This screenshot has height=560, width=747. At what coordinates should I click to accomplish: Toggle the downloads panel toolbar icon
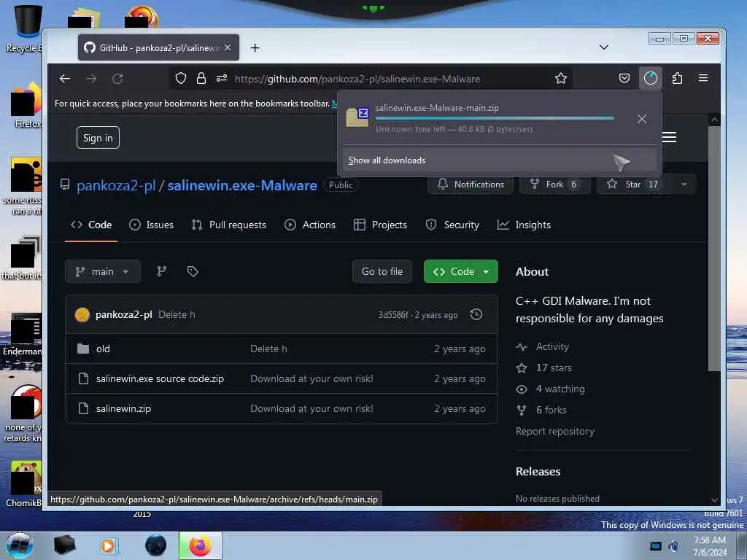(650, 78)
